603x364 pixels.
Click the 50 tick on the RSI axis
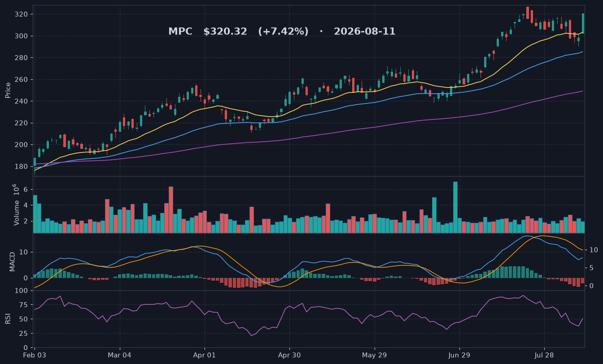[24, 319]
